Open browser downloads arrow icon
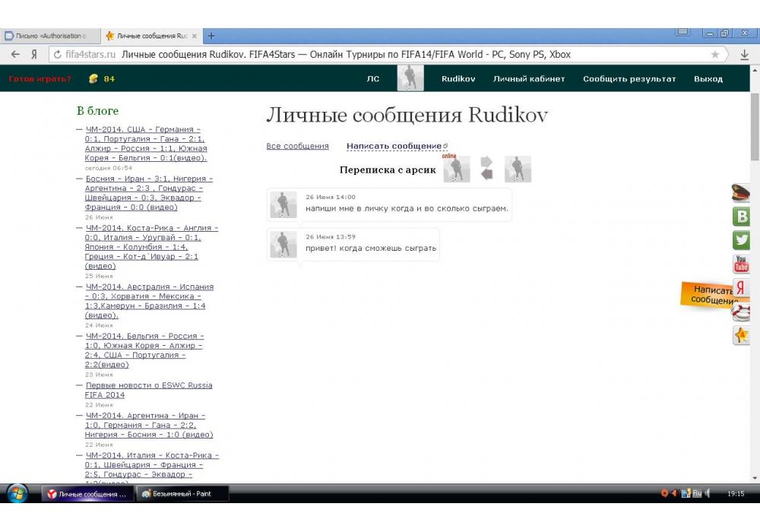 [x=744, y=55]
